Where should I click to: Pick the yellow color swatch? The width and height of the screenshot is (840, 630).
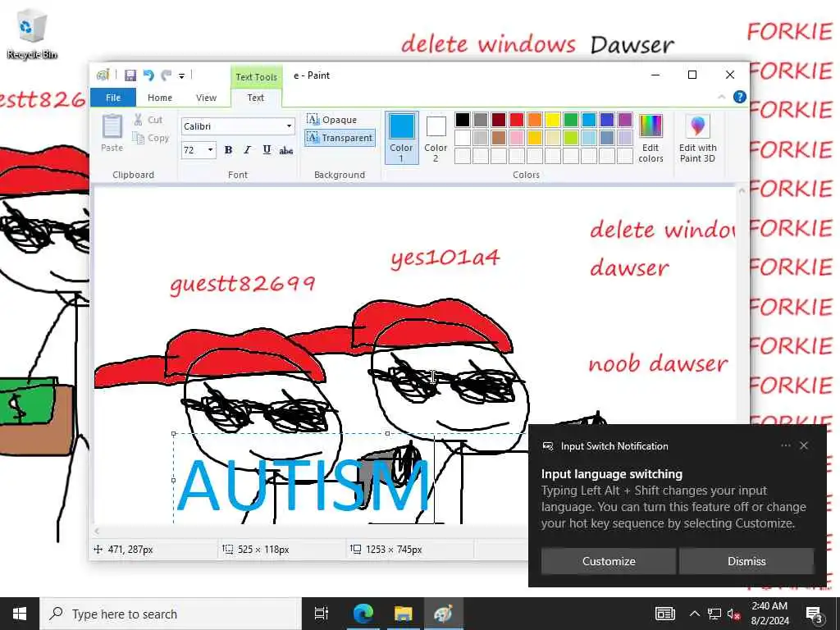(x=552, y=120)
